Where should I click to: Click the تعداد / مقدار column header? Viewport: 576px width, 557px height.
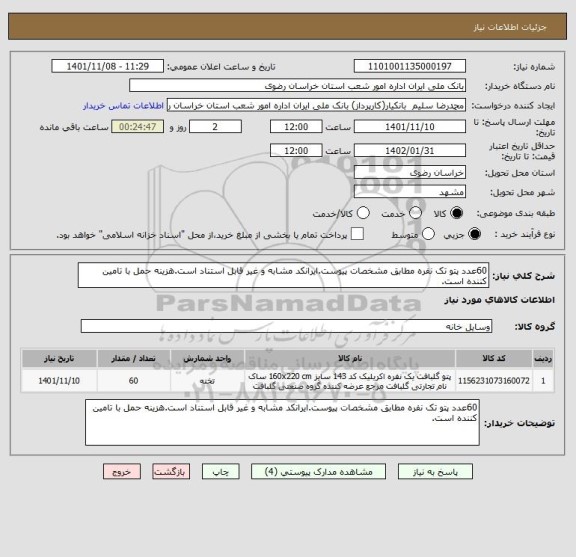coord(133,358)
